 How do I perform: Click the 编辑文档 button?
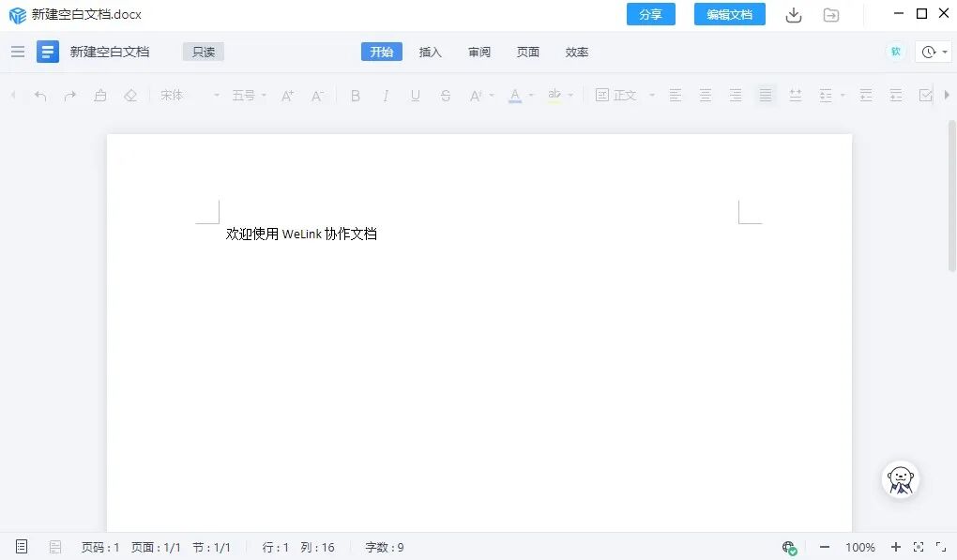coord(729,15)
